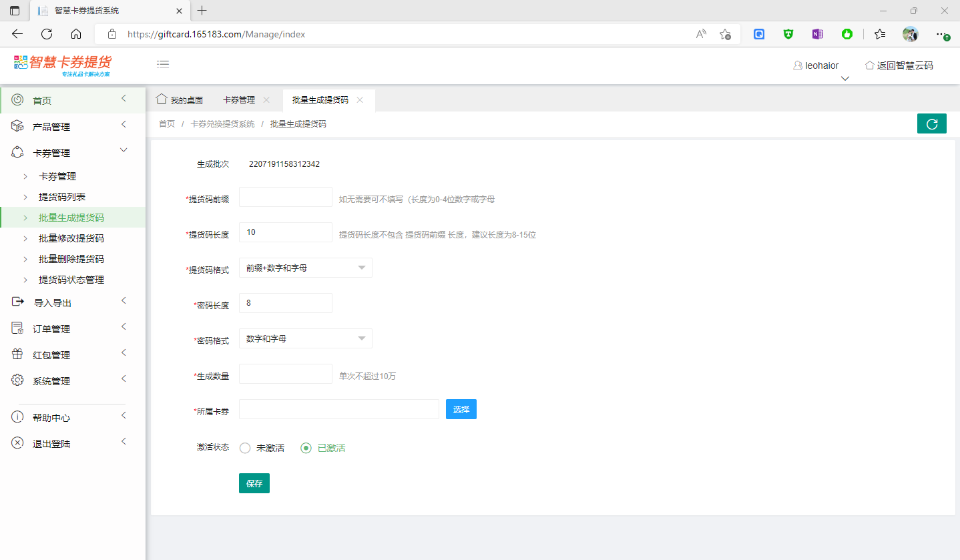This screenshot has width=960, height=560.
Task: Open the 密码格式 dropdown
Action: 305,338
